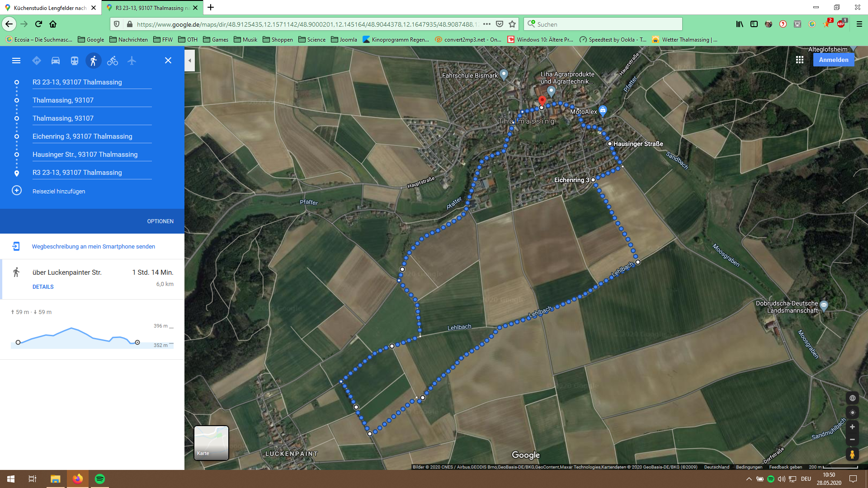Expand route OPTIONEN
The image size is (868, 488).
tap(160, 221)
